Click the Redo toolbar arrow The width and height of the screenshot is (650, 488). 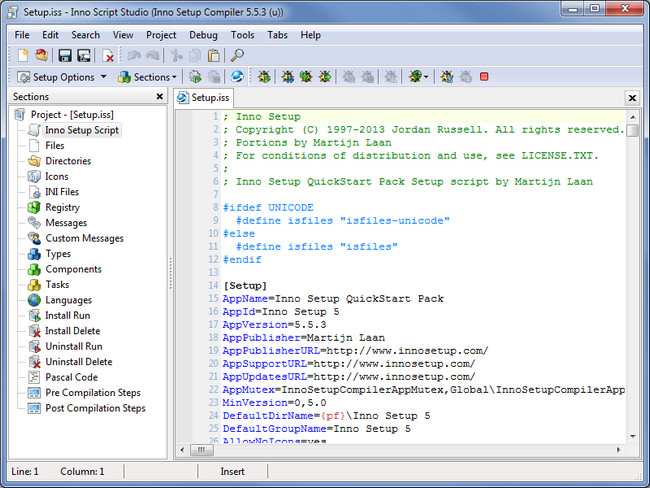[153, 55]
